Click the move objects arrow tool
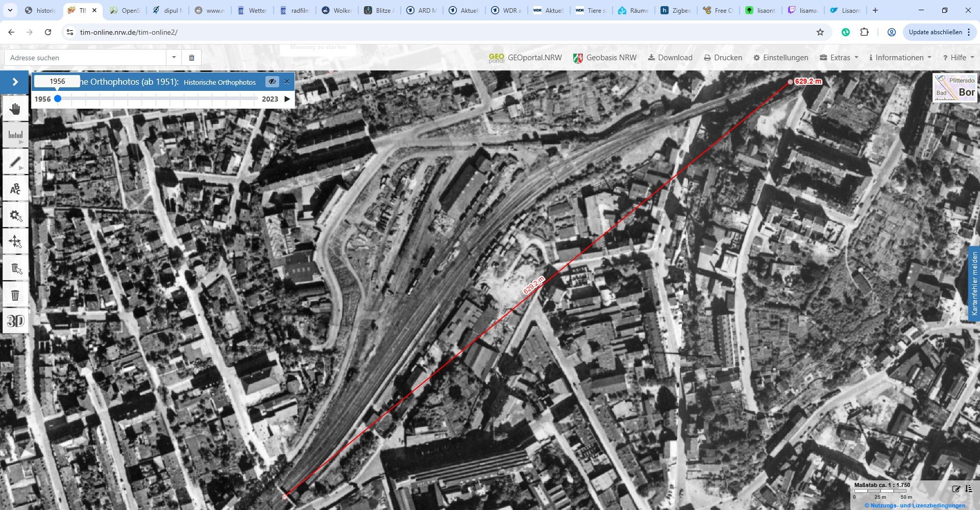 pyautogui.click(x=15, y=242)
